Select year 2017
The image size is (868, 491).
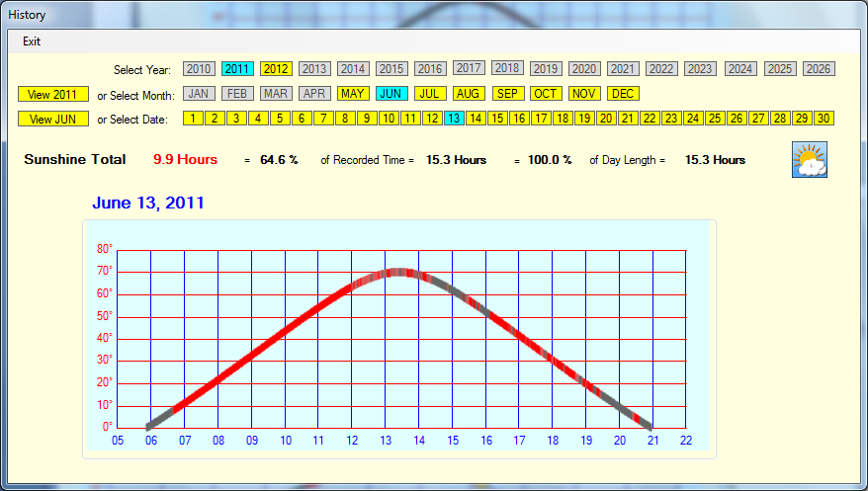(469, 68)
